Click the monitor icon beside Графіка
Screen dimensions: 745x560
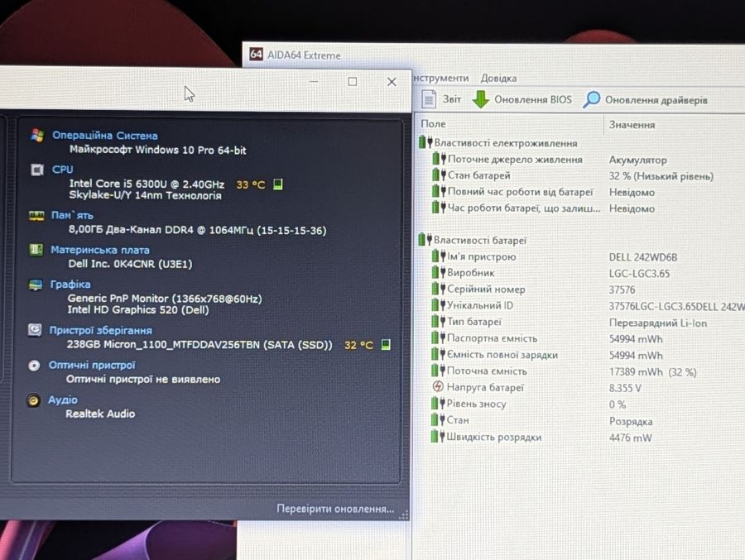pos(35,285)
